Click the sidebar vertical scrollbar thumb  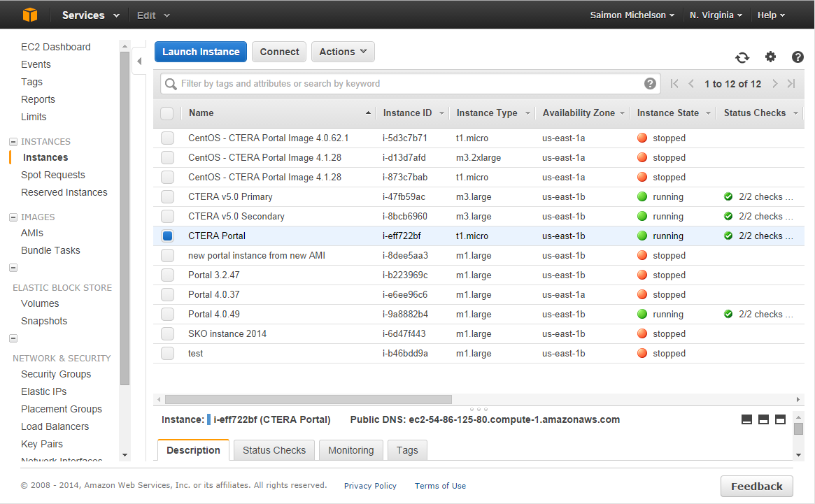(125, 218)
